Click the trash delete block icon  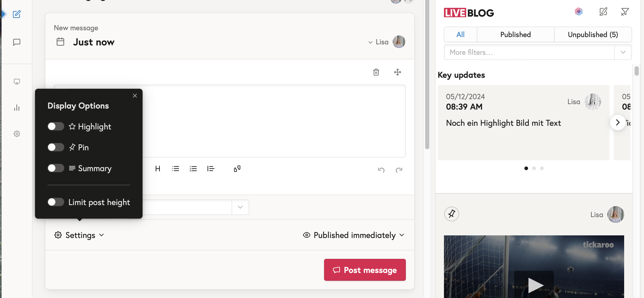[x=376, y=72]
